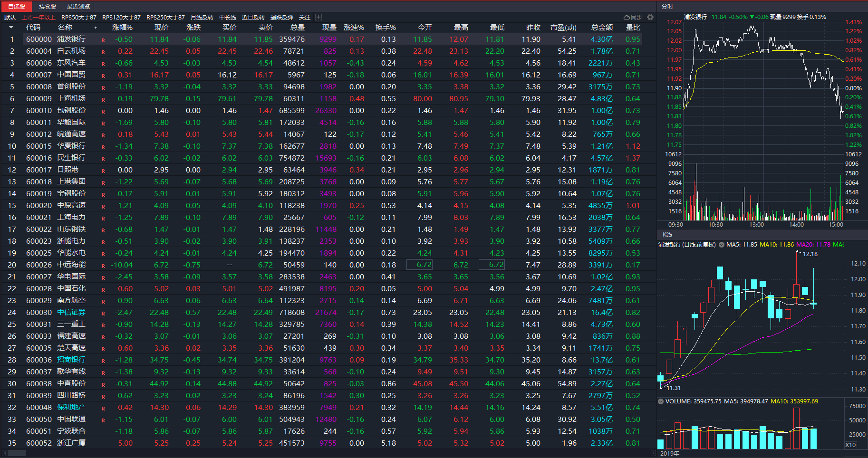Click the R marker for 上海电力
Viewport: 868px width, 458px height.
pyautogui.click(x=103, y=218)
